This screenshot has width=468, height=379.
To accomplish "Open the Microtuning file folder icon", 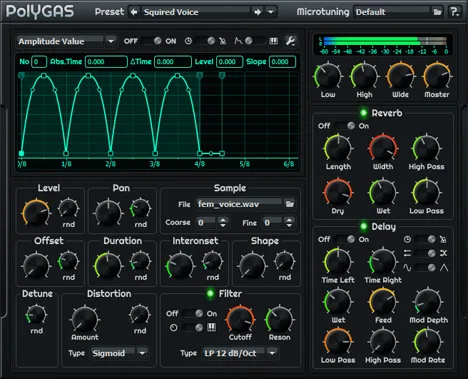I will coord(437,12).
